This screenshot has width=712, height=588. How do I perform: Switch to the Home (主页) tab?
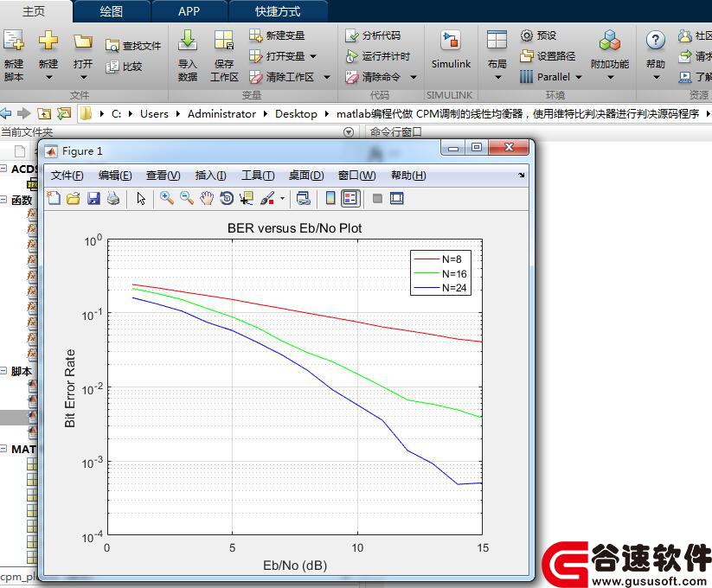pyautogui.click(x=34, y=11)
